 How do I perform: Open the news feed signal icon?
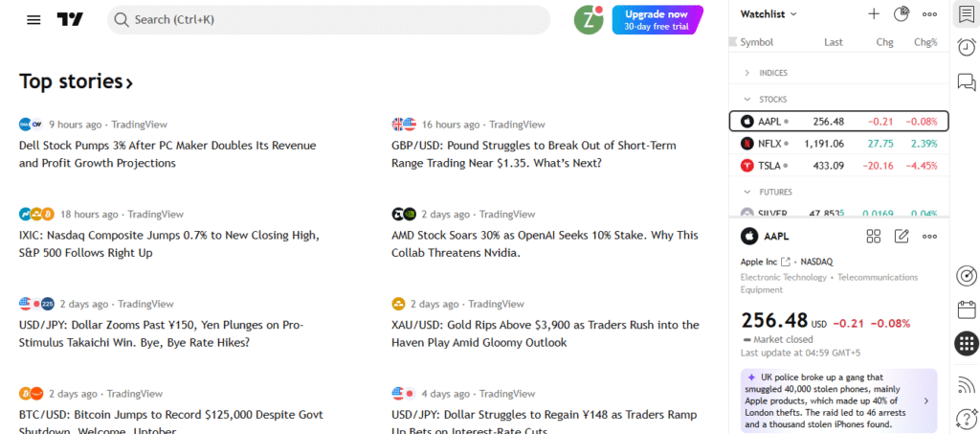[x=967, y=384]
